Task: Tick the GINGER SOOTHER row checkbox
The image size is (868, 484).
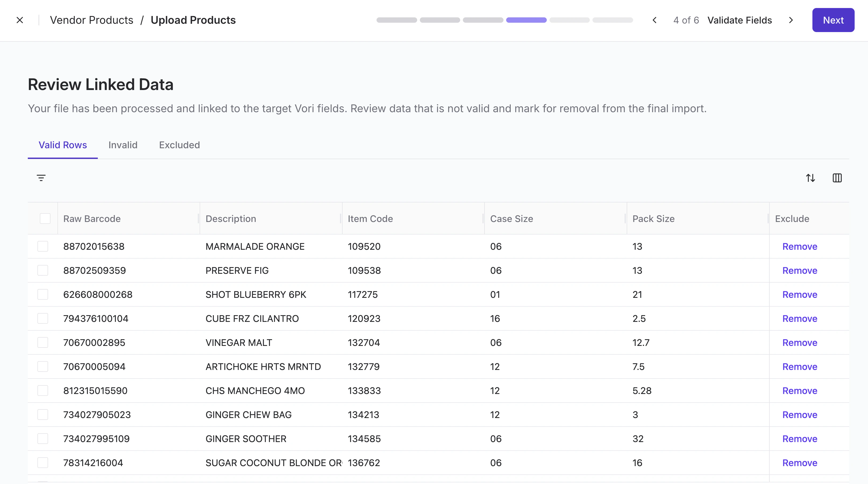Action: (x=43, y=439)
